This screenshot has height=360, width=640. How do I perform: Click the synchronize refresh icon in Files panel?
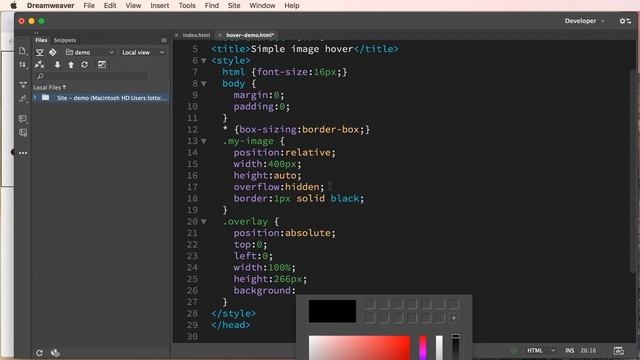[84, 64]
